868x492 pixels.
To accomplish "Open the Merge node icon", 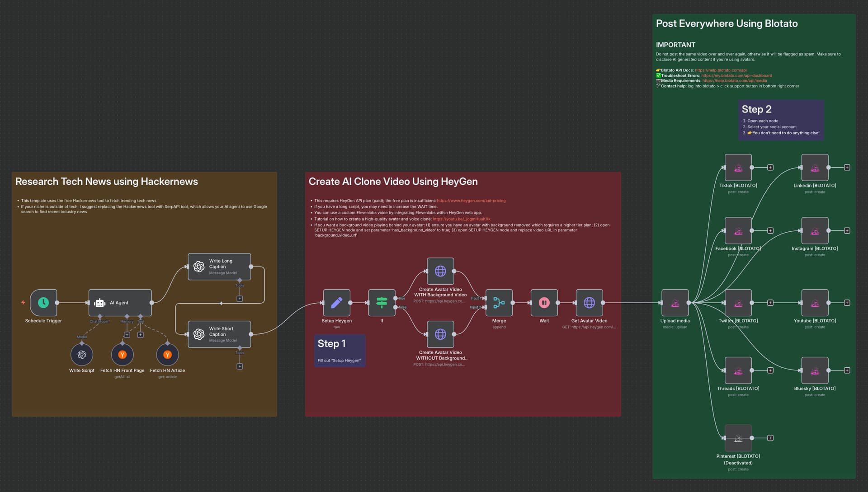I will (x=499, y=303).
